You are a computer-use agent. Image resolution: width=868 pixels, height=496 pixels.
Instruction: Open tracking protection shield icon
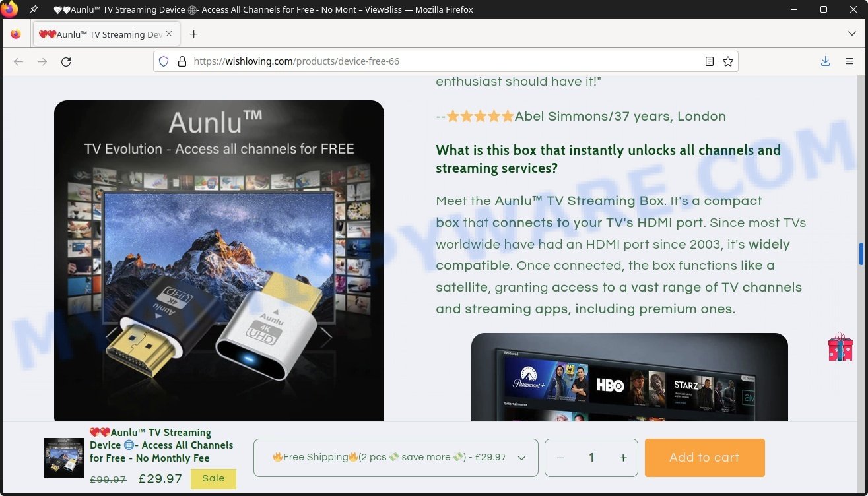tap(164, 61)
